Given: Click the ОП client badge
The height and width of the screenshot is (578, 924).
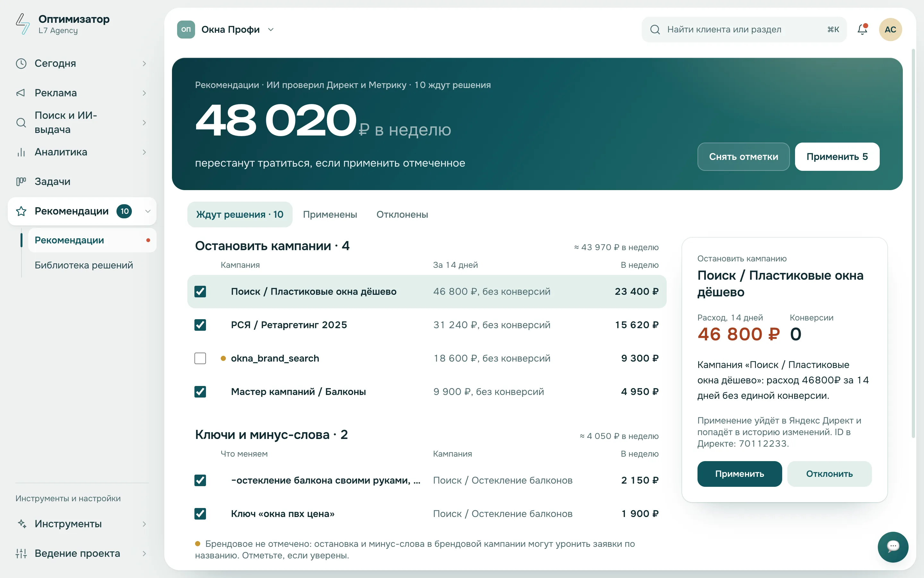Looking at the screenshot, I should [186, 30].
